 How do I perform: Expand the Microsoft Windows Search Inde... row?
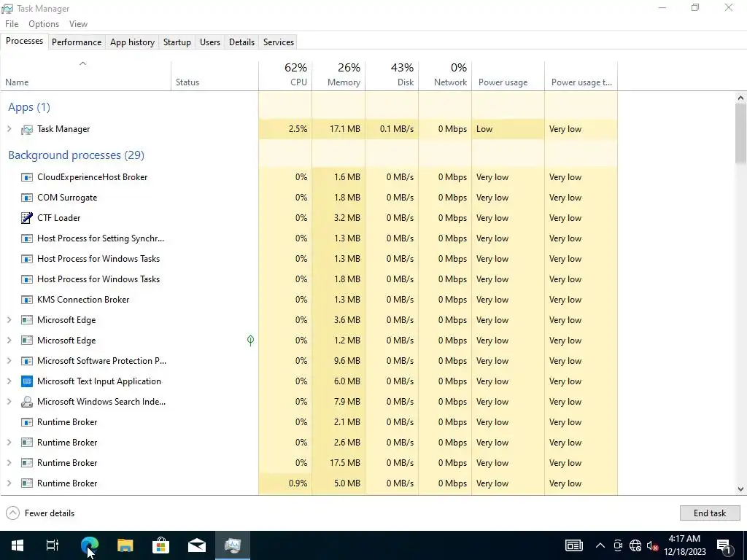click(x=9, y=402)
